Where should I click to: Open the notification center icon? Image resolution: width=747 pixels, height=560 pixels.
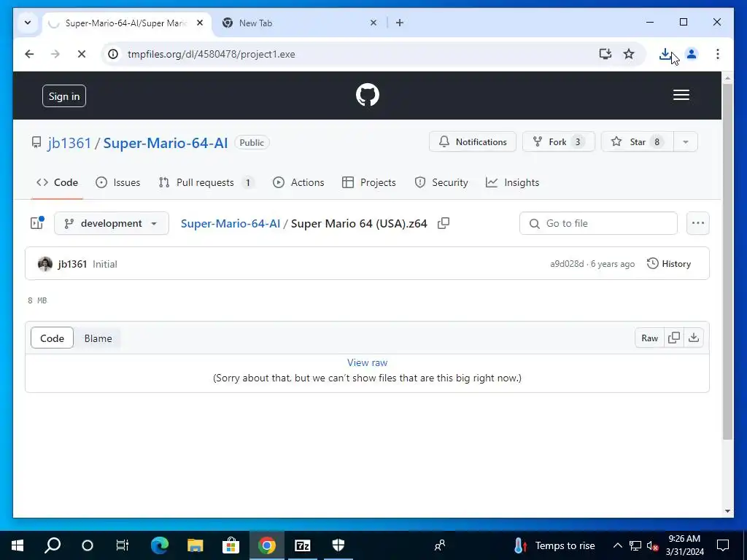[x=723, y=545]
